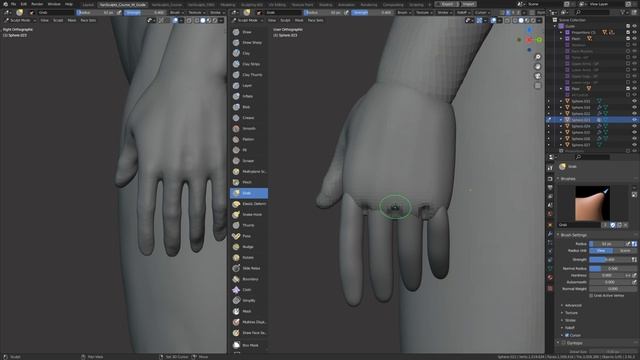640x360 pixels.
Task: Enable the Dyntopo checkbox
Action: pyautogui.click(x=564, y=343)
